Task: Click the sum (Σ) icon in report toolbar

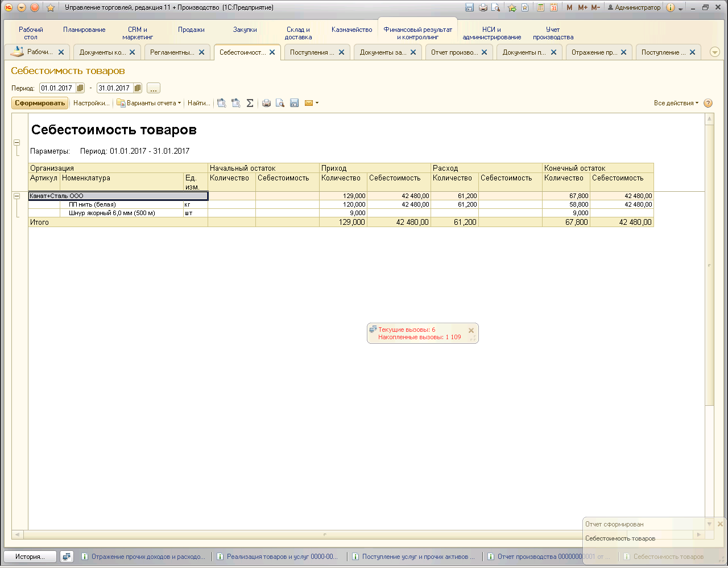Action: pyautogui.click(x=250, y=103)
